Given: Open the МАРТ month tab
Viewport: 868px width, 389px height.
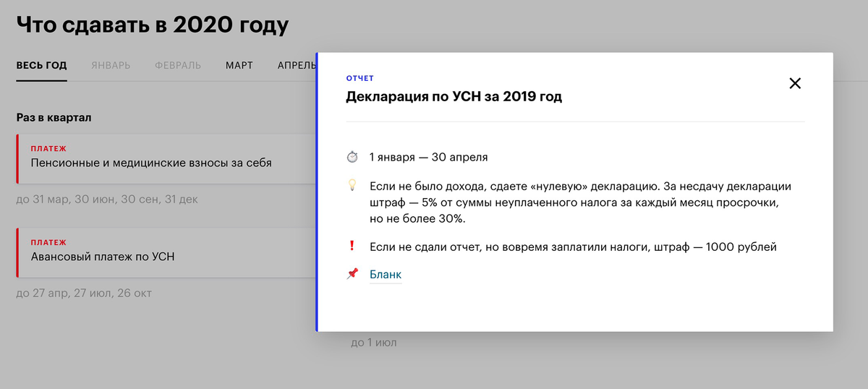Looking at the screenshot, I should [239, 65].
